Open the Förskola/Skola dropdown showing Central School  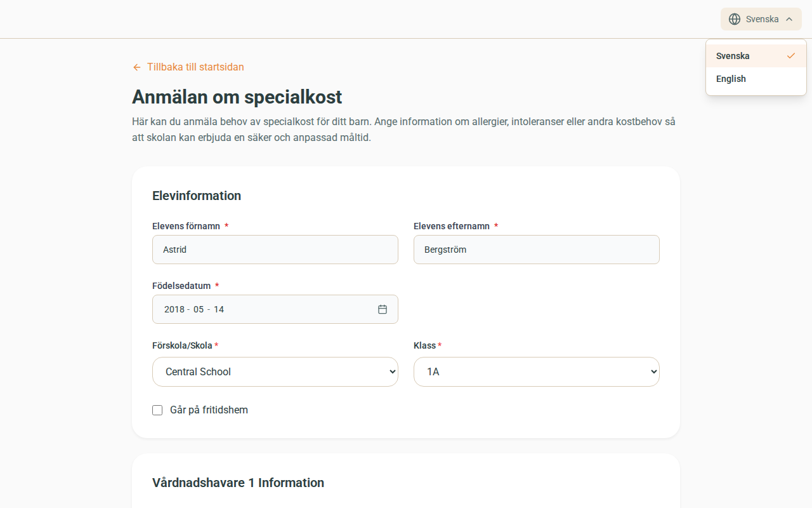pos(275,371)
